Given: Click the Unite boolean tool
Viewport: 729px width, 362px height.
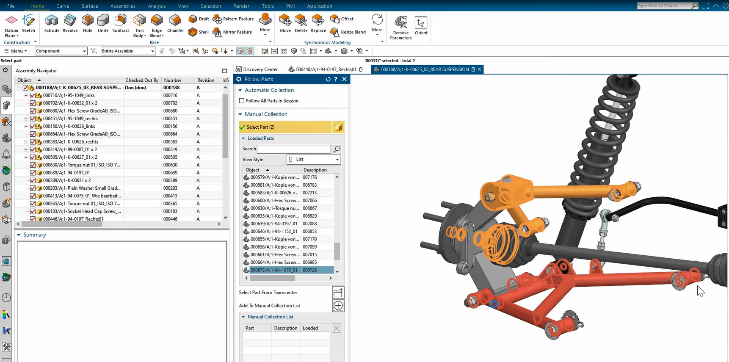Looking at the screenshot, I should coord(103,24).
